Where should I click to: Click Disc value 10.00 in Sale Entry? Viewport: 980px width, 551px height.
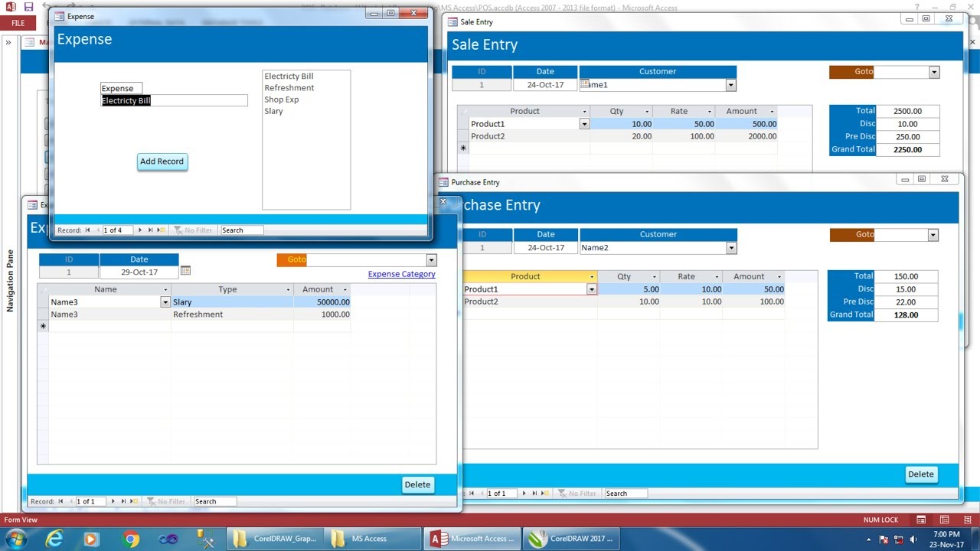908,124
